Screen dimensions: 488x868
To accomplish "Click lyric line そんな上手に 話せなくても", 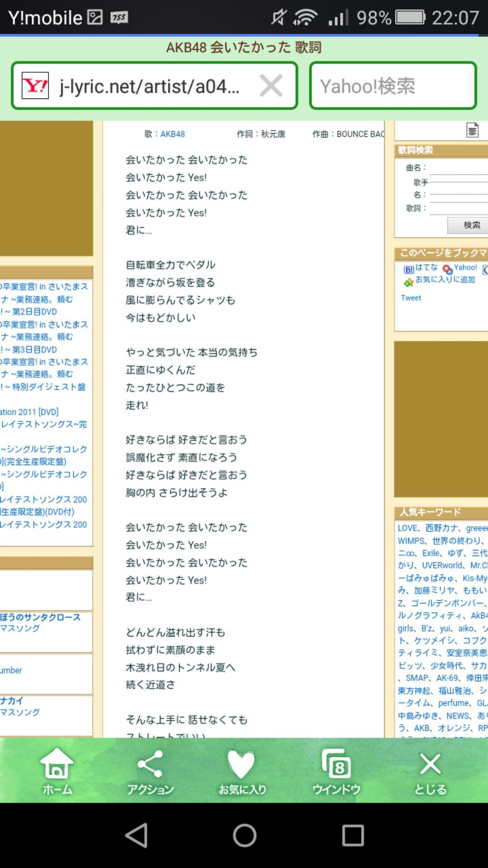I will 187,720.
